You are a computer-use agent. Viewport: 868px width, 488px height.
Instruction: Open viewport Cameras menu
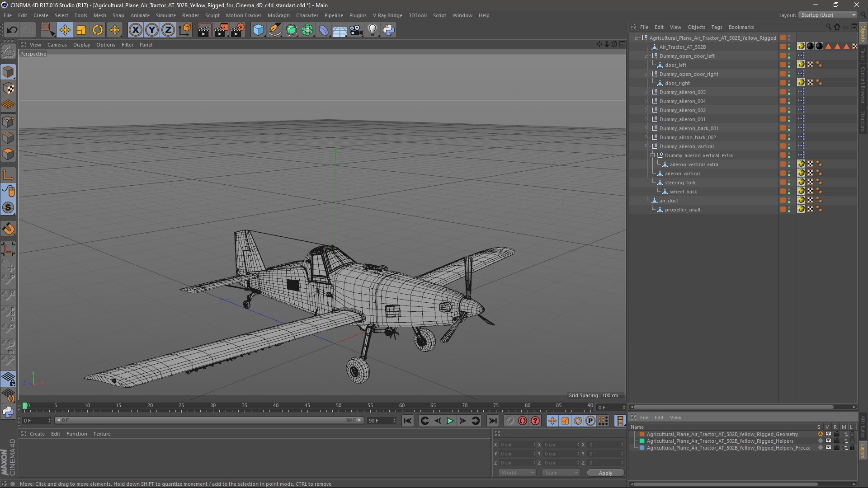pos(57,45)
